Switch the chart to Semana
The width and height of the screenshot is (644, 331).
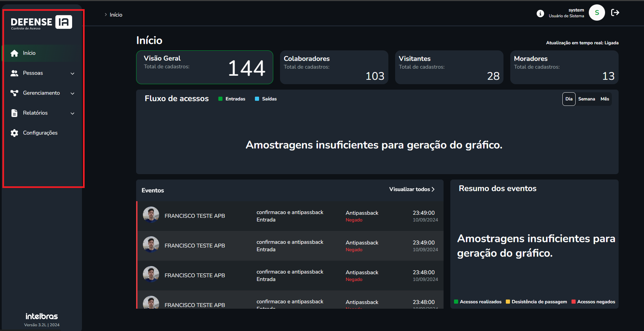(586, 99)
